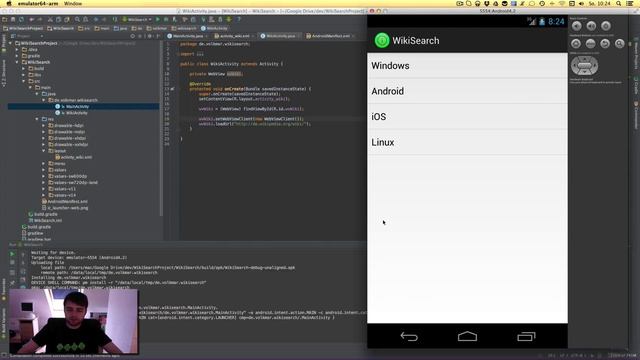Tap the green WikiSearch app icon

[382, 40]
